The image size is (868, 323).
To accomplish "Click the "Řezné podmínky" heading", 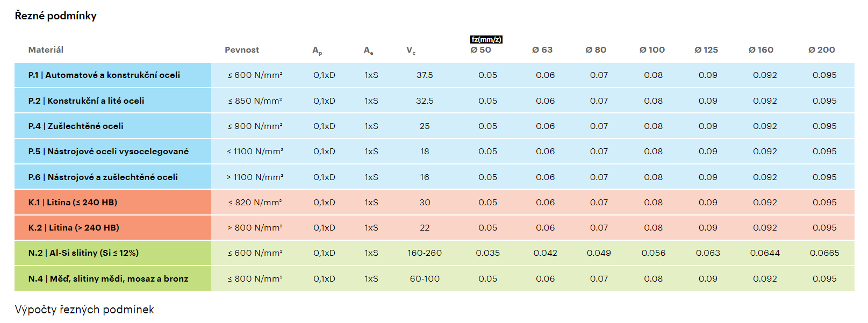I will 55,16.
